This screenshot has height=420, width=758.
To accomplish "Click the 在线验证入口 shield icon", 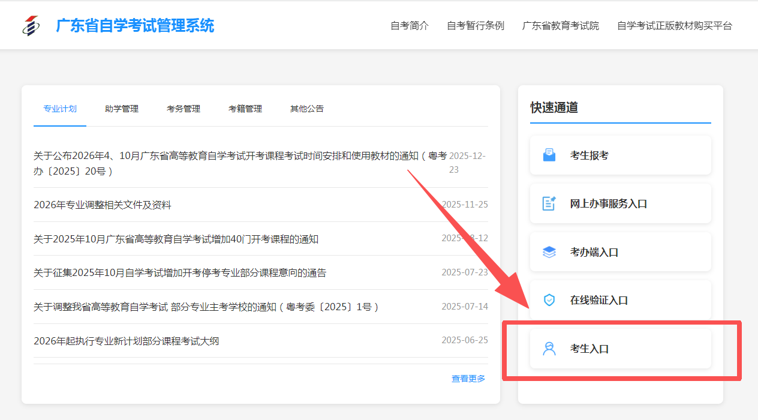I will tap(549, 300).
